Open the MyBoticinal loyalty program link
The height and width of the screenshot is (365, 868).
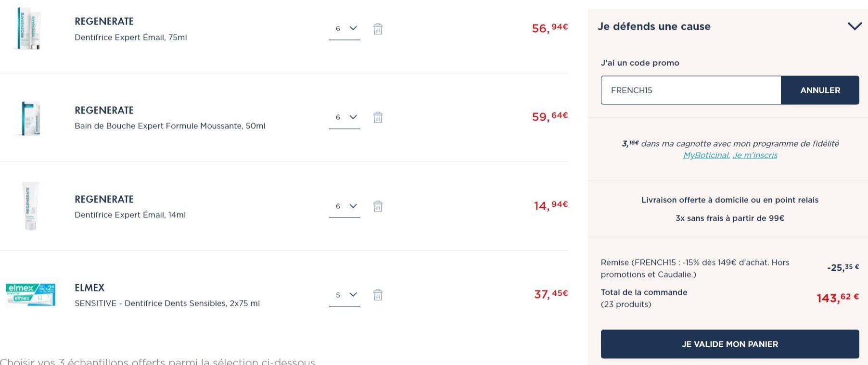pos(706,155)
